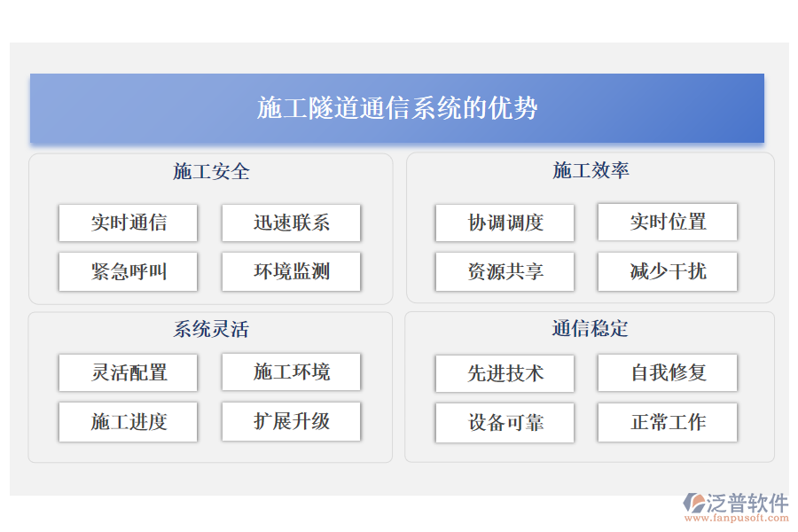
Task: Select the 施工环境 button
Action: pyautogui.click(x=292, y=373)
